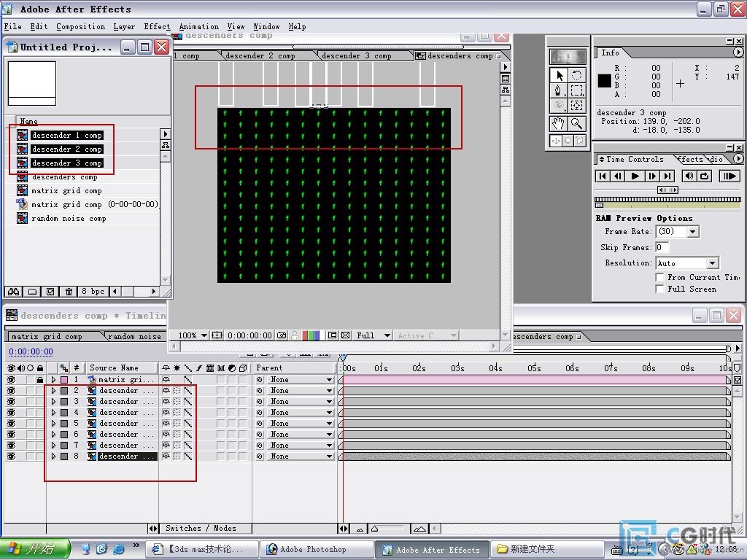The height and width of the screenshot is (560, 747).
Task: Hide layer 2 descender eye icon
Action: pos(11,391)
